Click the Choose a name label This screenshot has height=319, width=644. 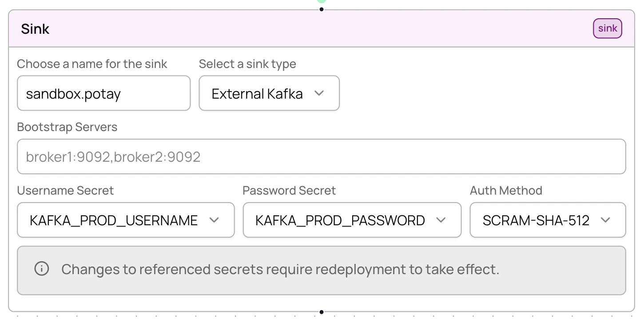[92, 64]
